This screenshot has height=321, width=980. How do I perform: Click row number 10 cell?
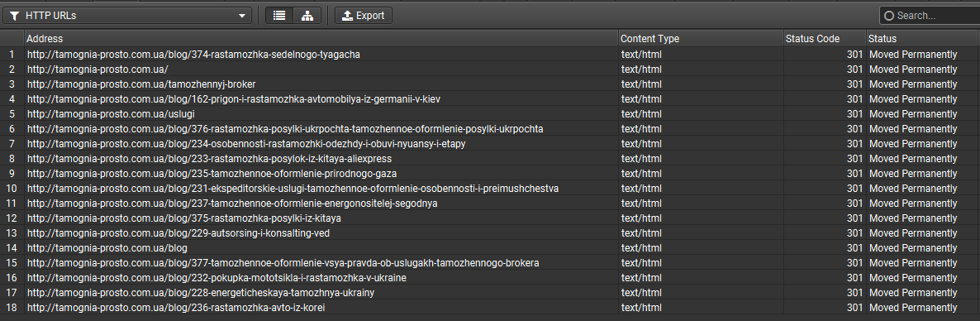tap(12, 189)
